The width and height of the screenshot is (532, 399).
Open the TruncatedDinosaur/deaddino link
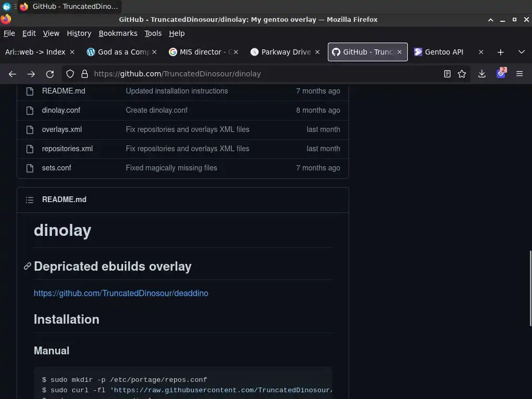[121, 293]
